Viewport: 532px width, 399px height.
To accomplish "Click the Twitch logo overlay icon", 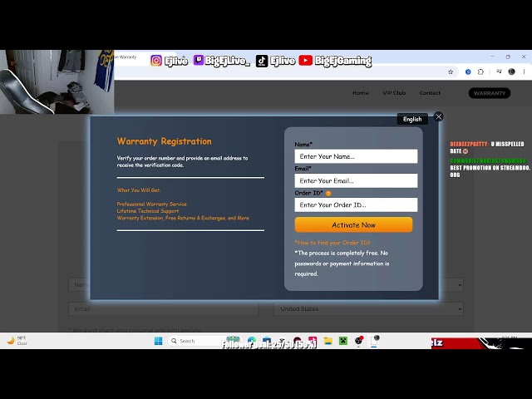I will (199, 61).
